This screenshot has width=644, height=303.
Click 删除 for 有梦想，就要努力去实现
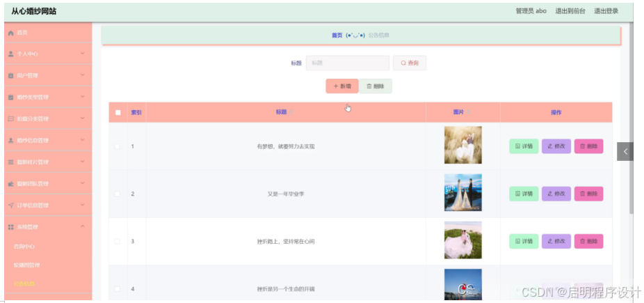[x=588, y=146]
